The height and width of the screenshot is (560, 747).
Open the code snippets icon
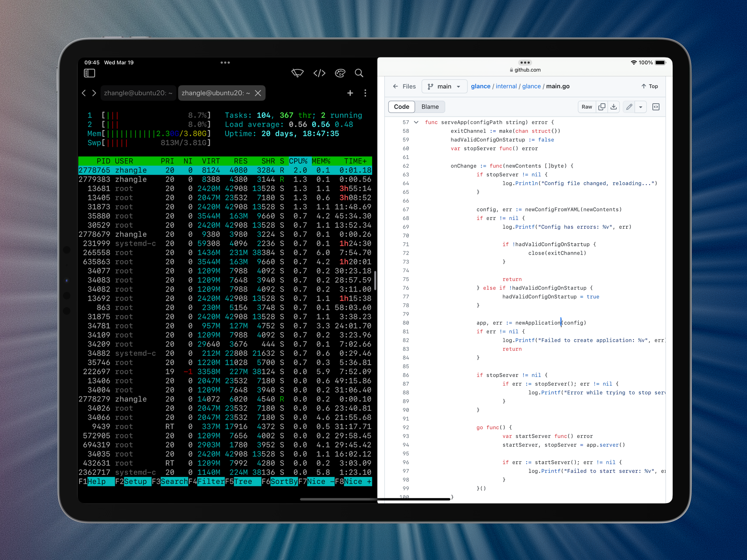(x=319, y=73)
